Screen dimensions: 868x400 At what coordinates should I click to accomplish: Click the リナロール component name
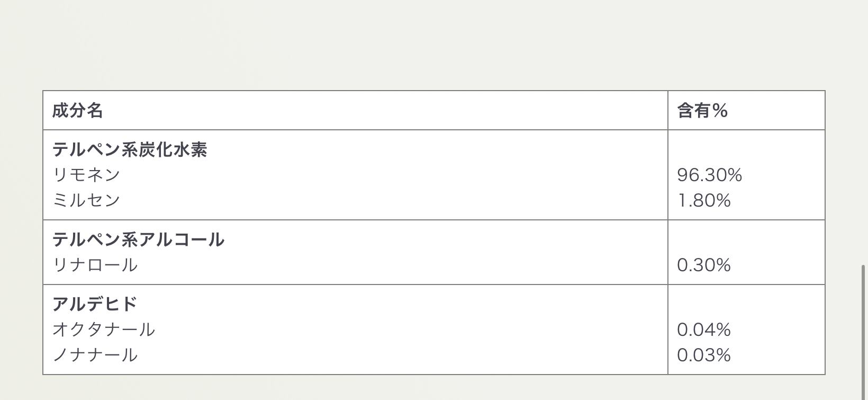95,265
